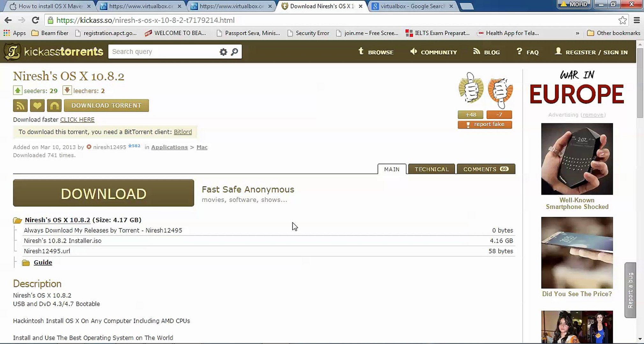Subscribe via the RSS feed button
The image size is (644, 344).
20,105
